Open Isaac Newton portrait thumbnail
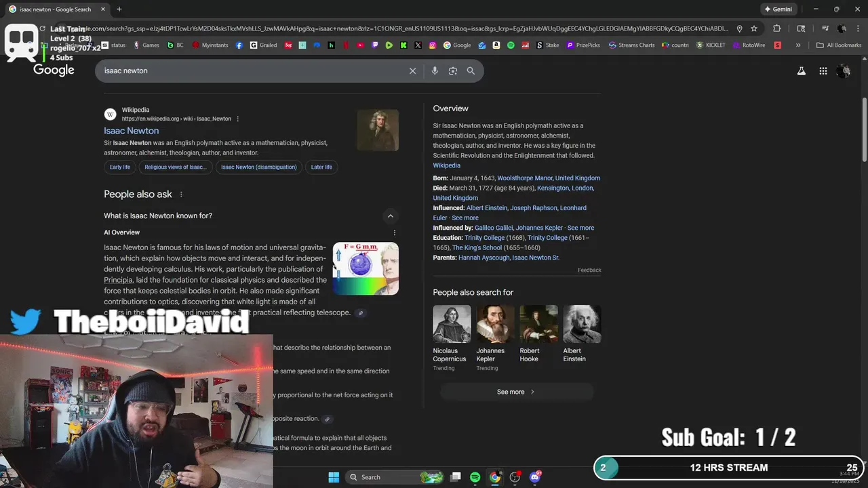The height and width of the screenshot is (488, 868). 378,130
